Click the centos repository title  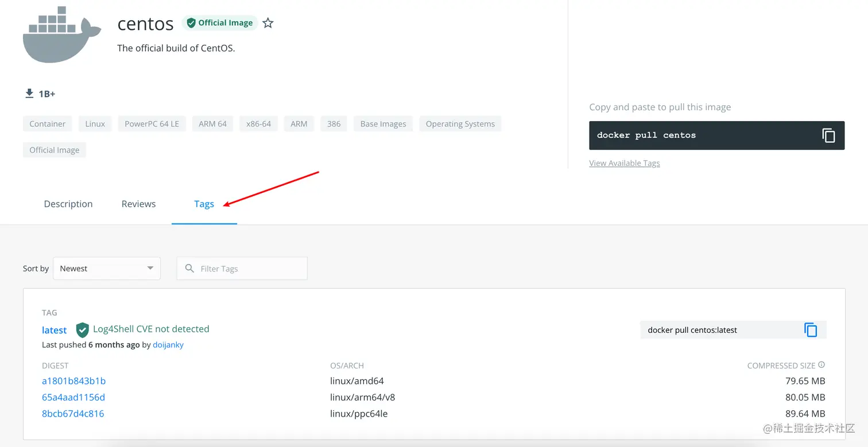point(145,24)
